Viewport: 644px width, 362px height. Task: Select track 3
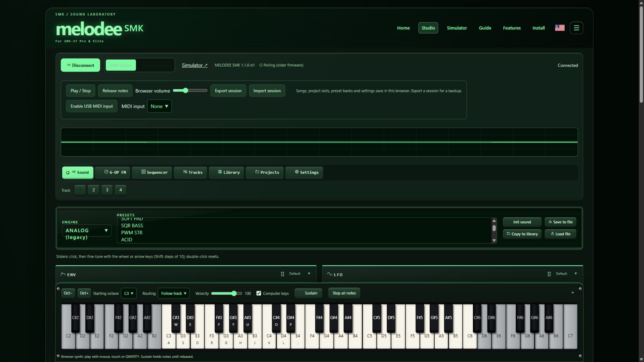[107, 190]
